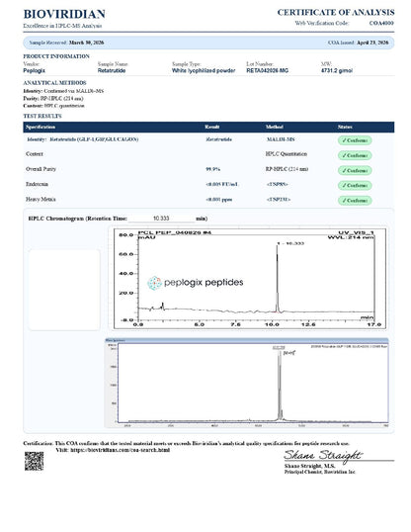Click the Conforms badge in Endotoxin row
411x532 pixels.
[x=355, y=185]
